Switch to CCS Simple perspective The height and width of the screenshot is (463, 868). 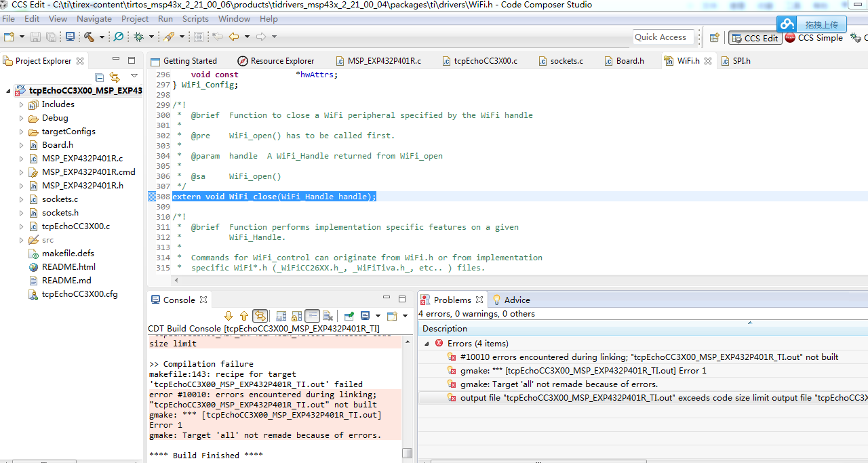pos(814,38)
